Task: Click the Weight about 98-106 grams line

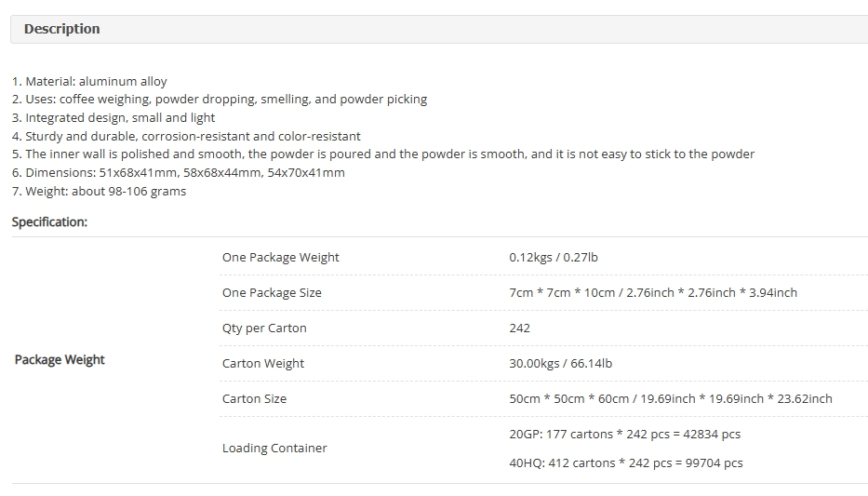Action: (x=99, y=191)
